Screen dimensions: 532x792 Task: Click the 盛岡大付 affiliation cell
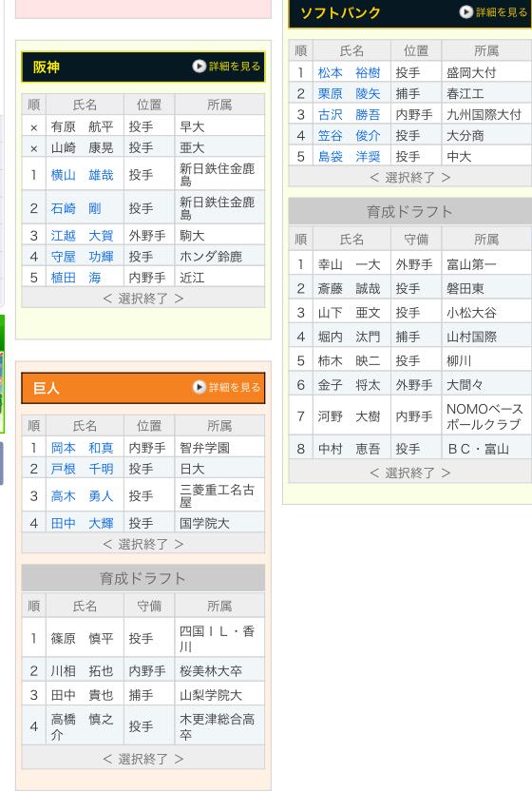(486, 72)
